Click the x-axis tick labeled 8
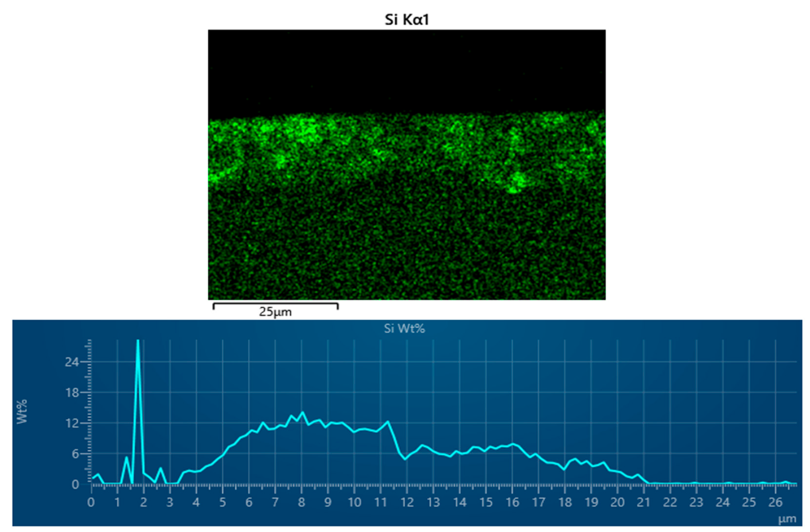This screenshot has height=532, width=810. click(301, 502)
